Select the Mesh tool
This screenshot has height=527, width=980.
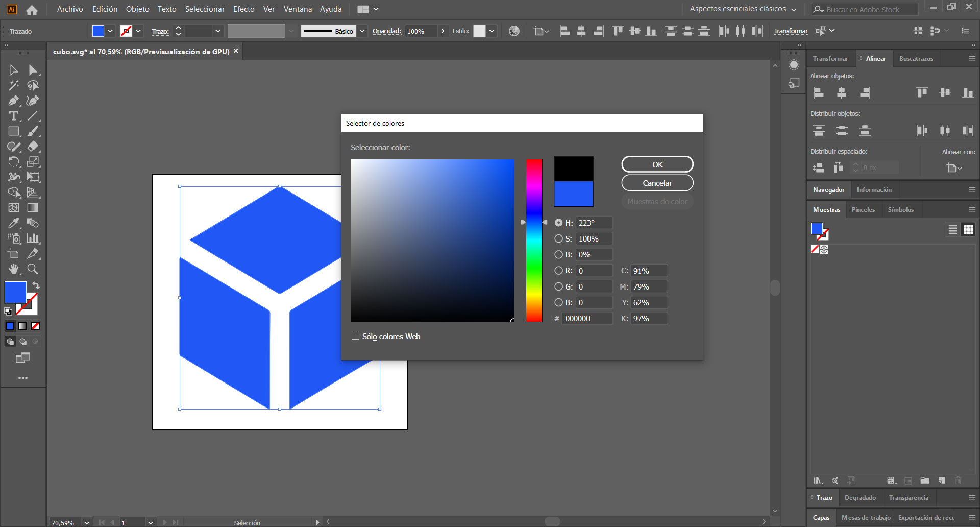pyautogui.click(x=14, y=208)
